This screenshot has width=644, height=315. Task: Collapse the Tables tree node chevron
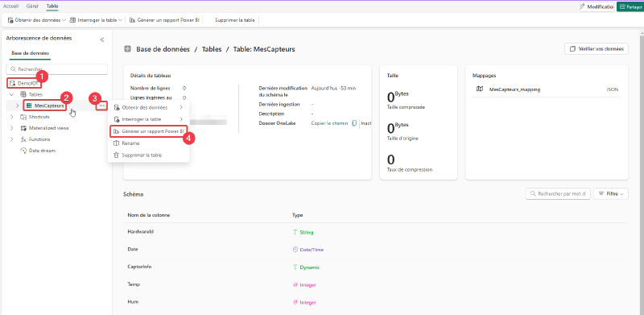pyautogui.click(x=11, y=94)
